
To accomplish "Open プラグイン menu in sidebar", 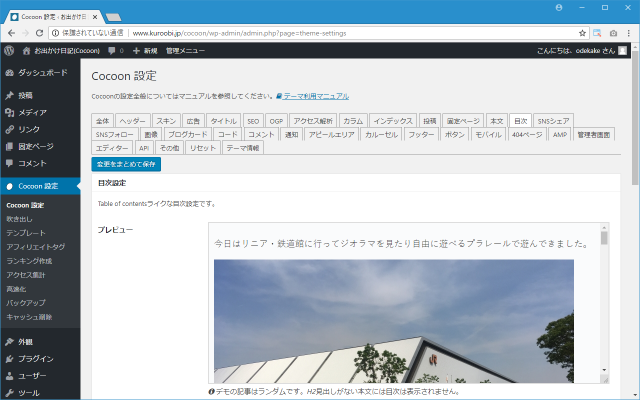I will 40,359.
